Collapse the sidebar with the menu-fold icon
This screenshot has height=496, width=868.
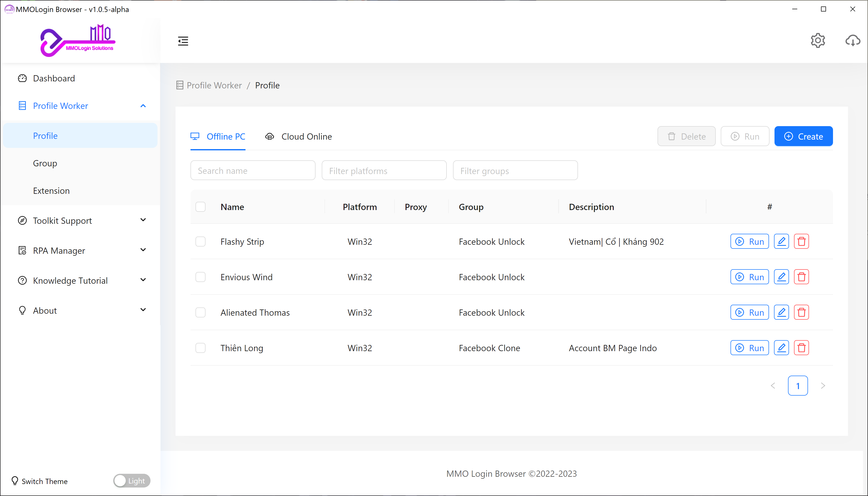coord(183,41)
